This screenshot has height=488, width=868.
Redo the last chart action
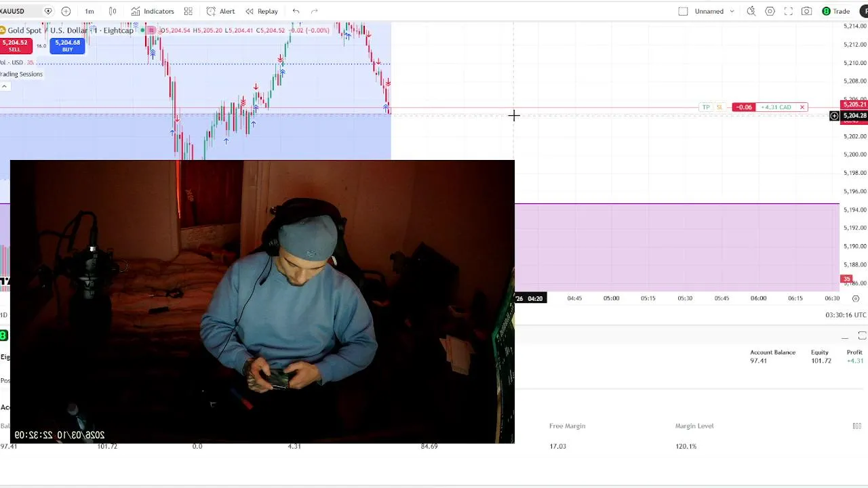pos(314,11)
